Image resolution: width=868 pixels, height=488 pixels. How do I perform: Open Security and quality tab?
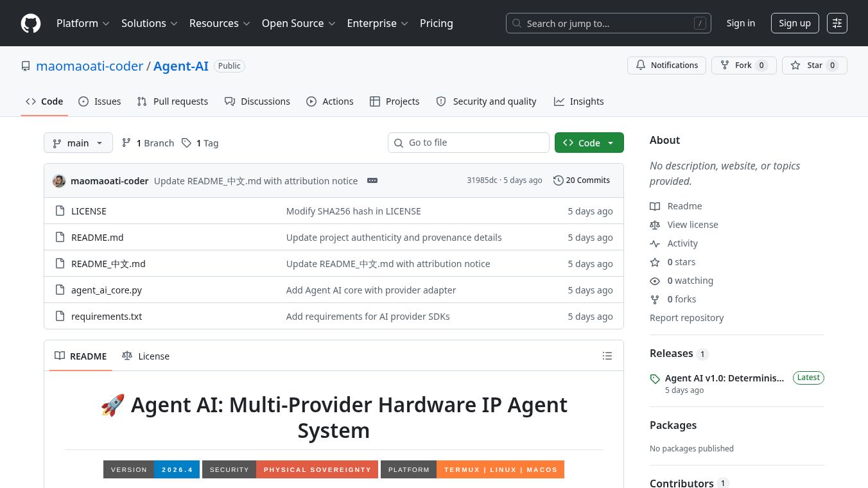coord(486,101)
